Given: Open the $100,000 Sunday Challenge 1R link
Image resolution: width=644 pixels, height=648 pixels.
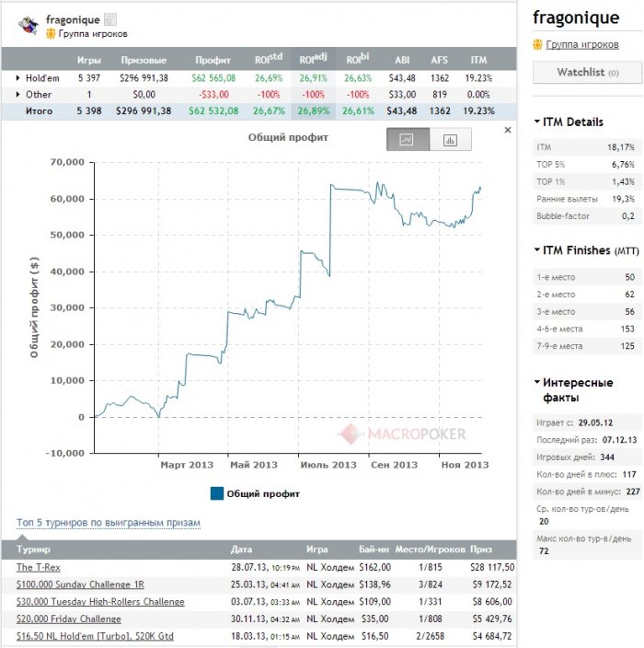Looking at the screenshot, I should pyautogui.click(x=80, y=584).
